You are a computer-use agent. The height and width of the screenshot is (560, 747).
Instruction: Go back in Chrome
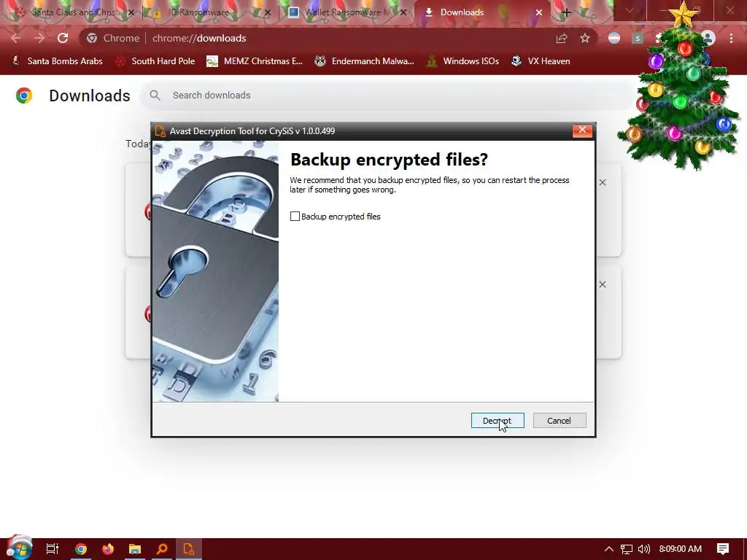point(16,38)
